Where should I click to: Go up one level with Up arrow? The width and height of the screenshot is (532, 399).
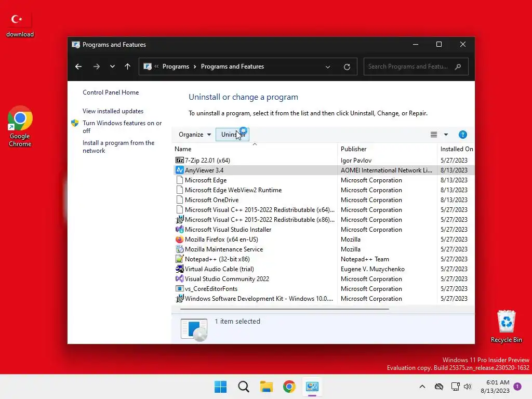click(x=128, y=66)
